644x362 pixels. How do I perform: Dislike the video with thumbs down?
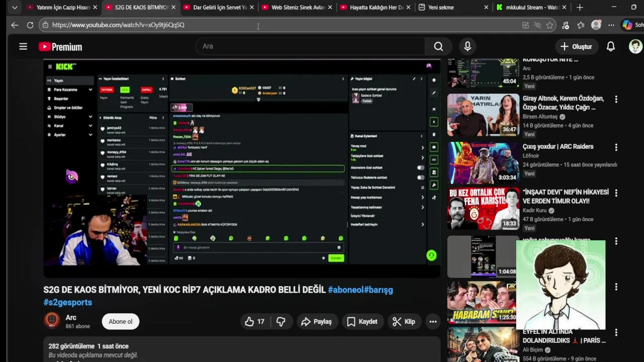point(281,322)
